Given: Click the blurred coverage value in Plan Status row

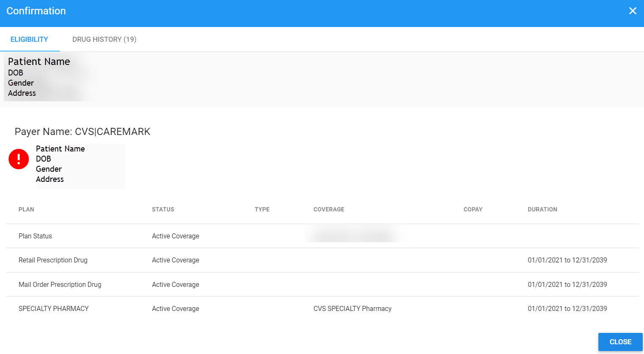Looking at the screenshot, I should (354, 235).
